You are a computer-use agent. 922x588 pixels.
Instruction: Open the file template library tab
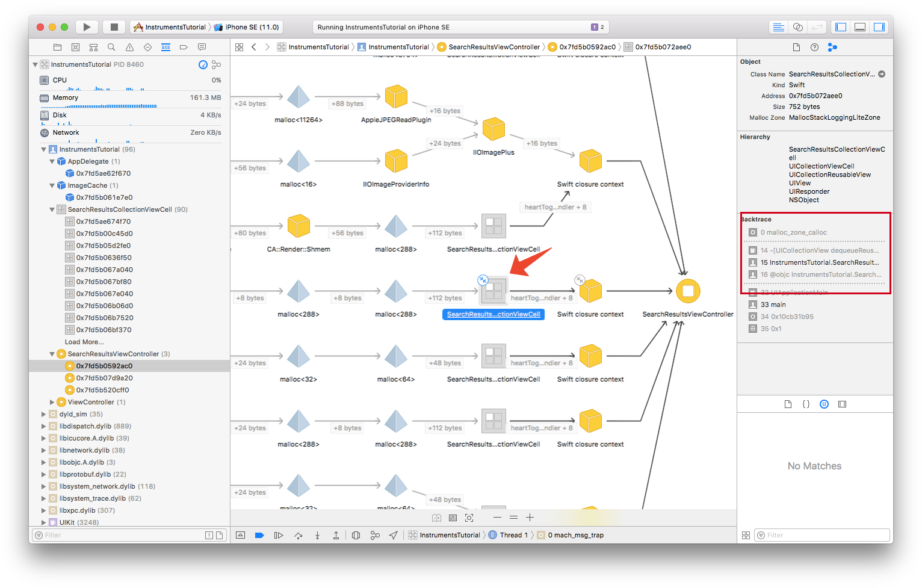point(788,404)
